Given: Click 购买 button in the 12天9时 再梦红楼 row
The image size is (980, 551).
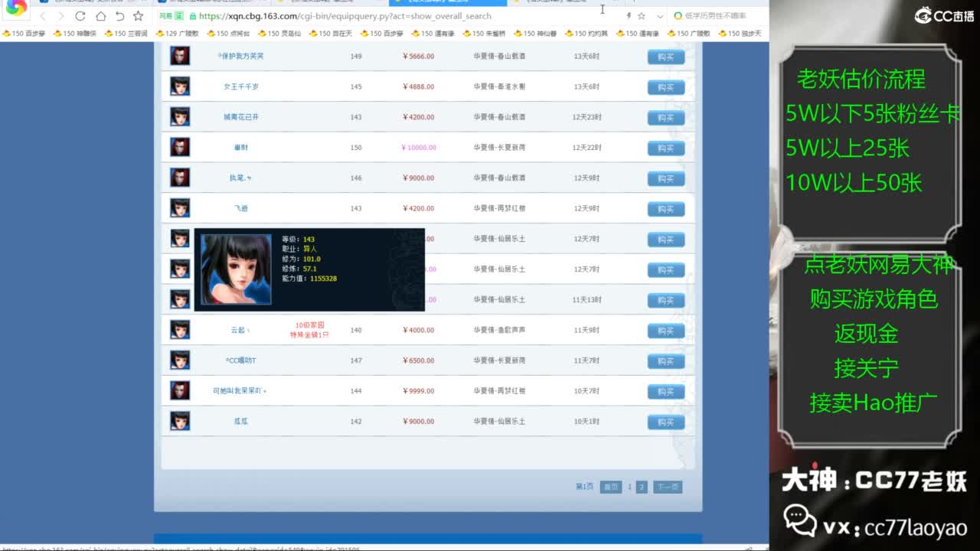Looking at the screenshot, I should click(666, 209).
